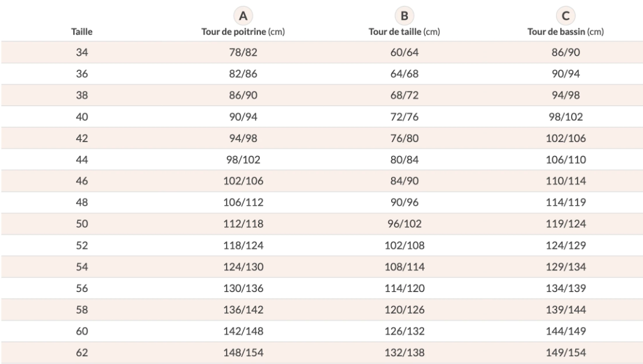The height and width of the screenshot is (364, 643).
Task: Select size 48 row label
Action: click(x=82, y=203)
